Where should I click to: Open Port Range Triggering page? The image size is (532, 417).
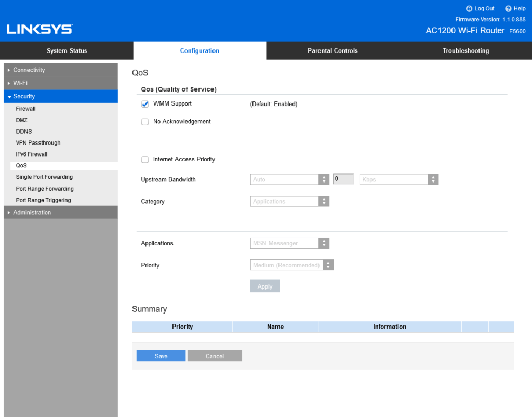point(44,200)
